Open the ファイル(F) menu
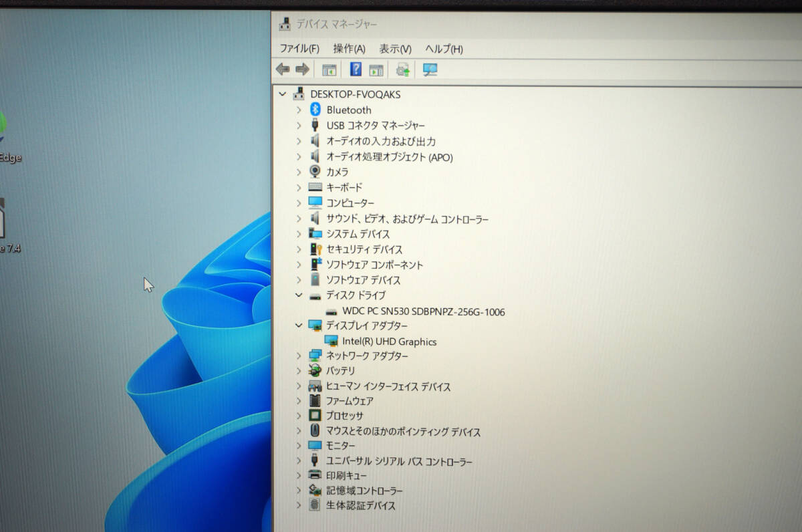This screenshot has height=532, width=802. tap(299, 49)
